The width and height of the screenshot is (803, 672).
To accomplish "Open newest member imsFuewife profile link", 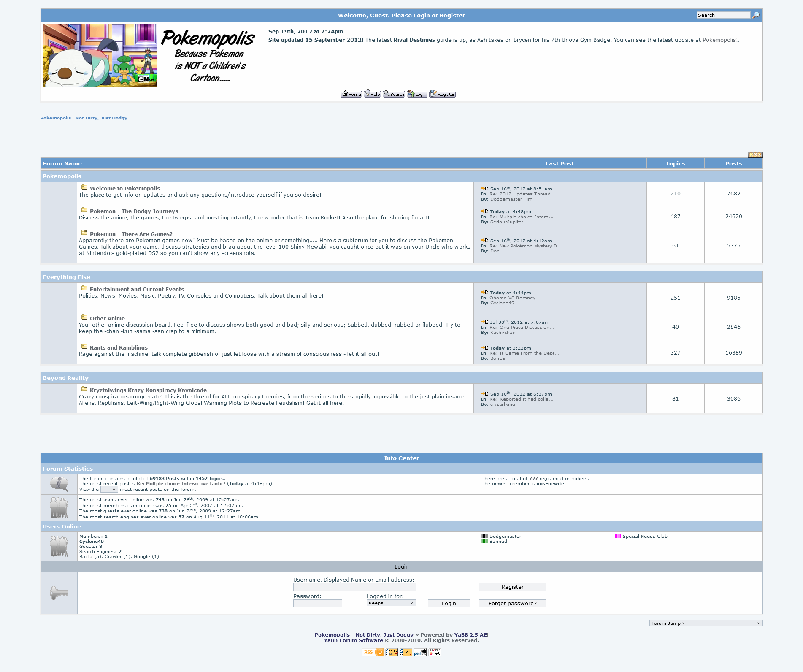I will coord(550,484).
